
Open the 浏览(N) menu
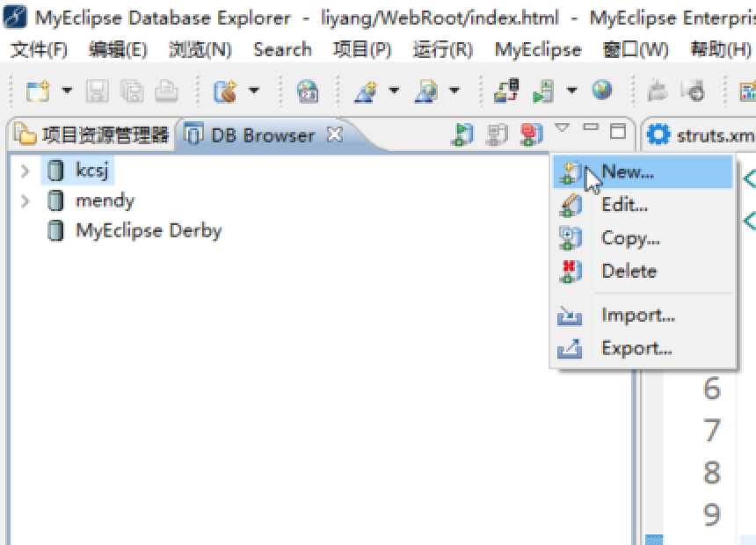pyautogui.click(x=200, y=50)
